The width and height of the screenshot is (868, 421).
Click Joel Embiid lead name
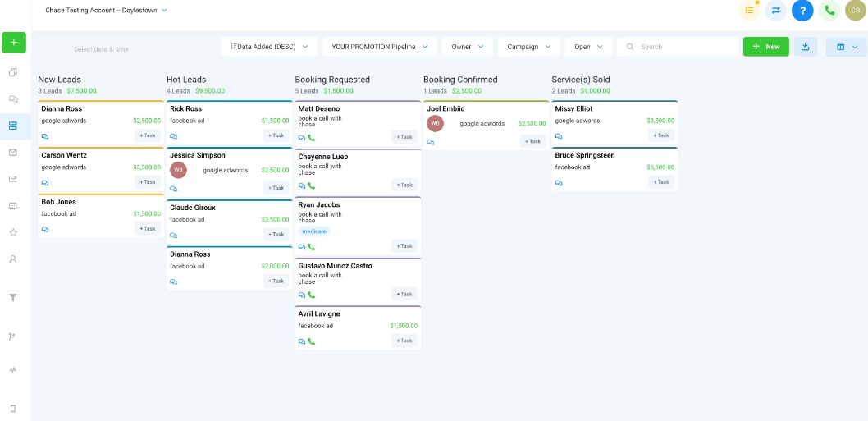(445, 109)
